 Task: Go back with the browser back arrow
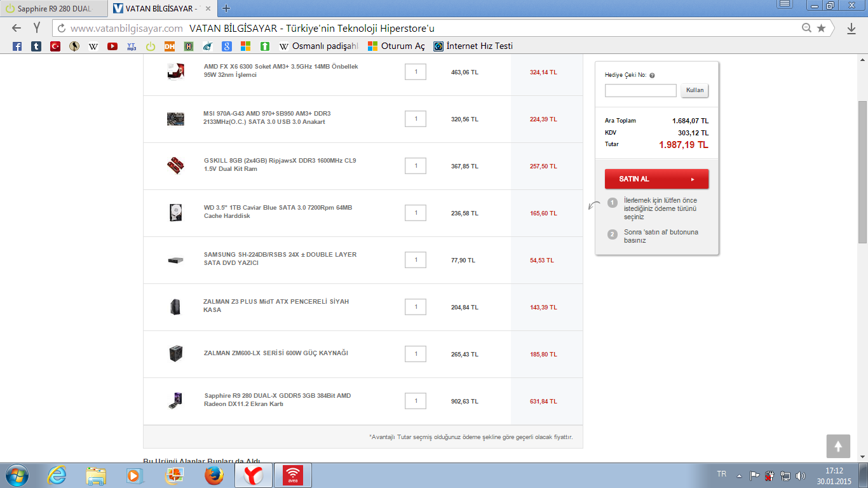[x=17, y=29]
